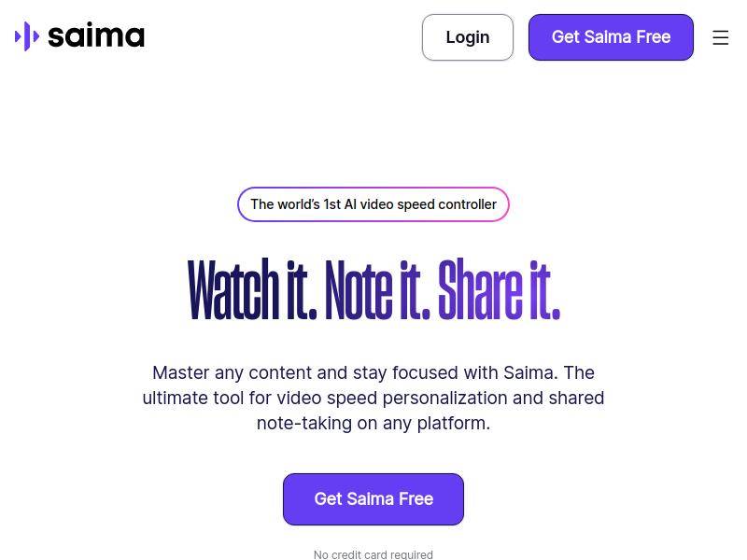Click the saima wordmark in header
Viewport: 747px width, 560px height.
pyautogui.click(x=96, y=36)
